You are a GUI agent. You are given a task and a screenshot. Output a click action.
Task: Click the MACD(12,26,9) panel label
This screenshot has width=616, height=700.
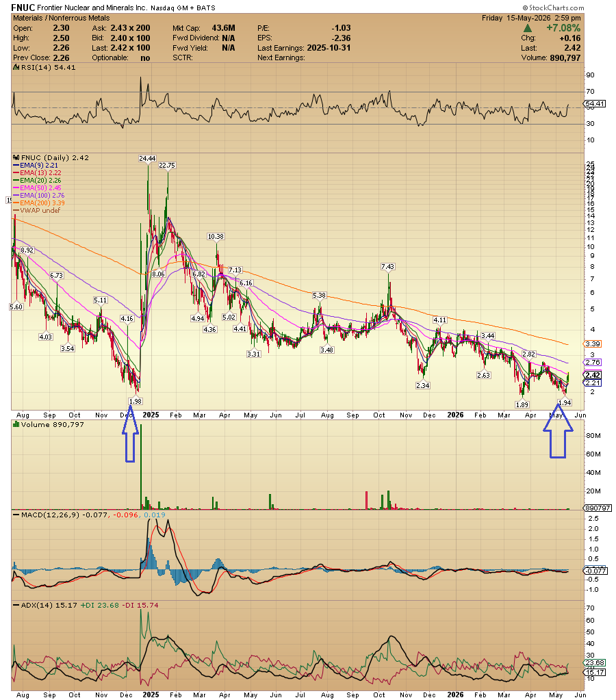[x=51, y=515]
